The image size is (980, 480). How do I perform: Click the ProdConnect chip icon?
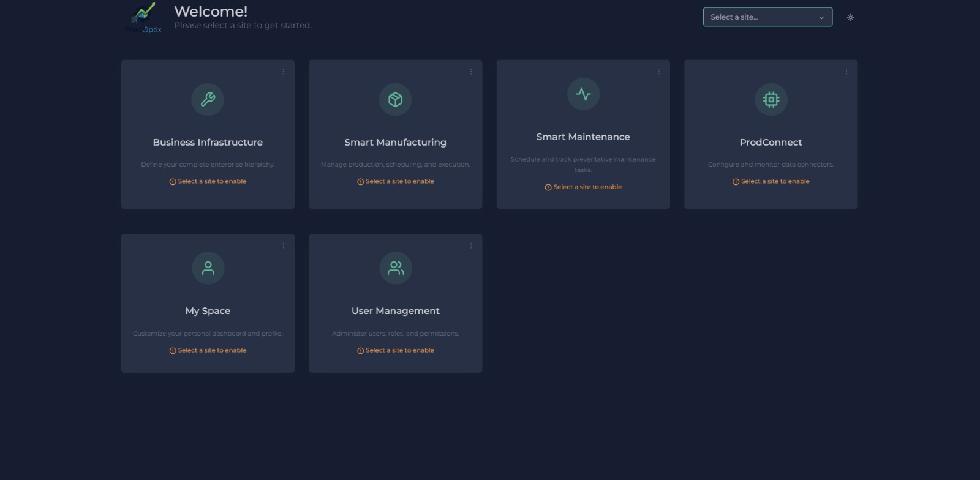pyautogui.click(x=771, y=99)
